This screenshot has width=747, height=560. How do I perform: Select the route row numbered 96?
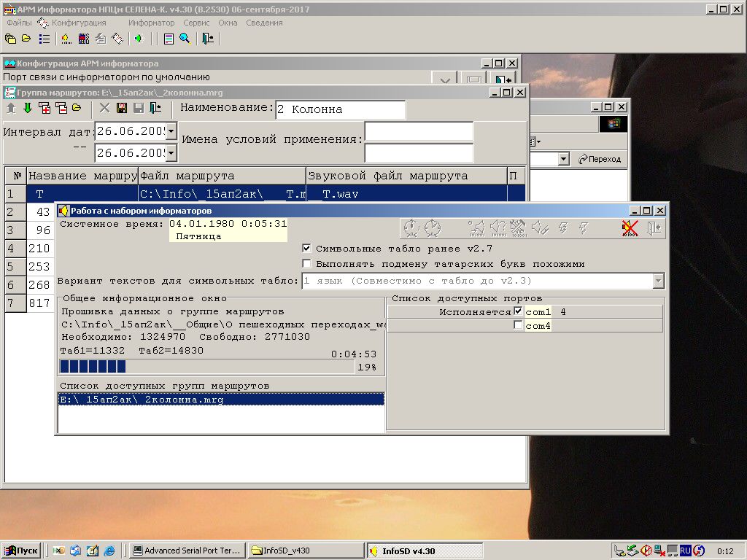[x=28, y=230]
